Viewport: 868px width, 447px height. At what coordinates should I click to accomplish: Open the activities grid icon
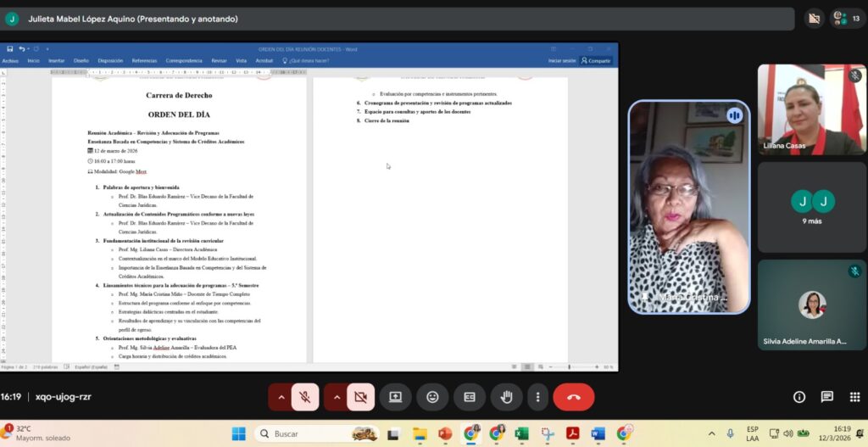(854, 397)
